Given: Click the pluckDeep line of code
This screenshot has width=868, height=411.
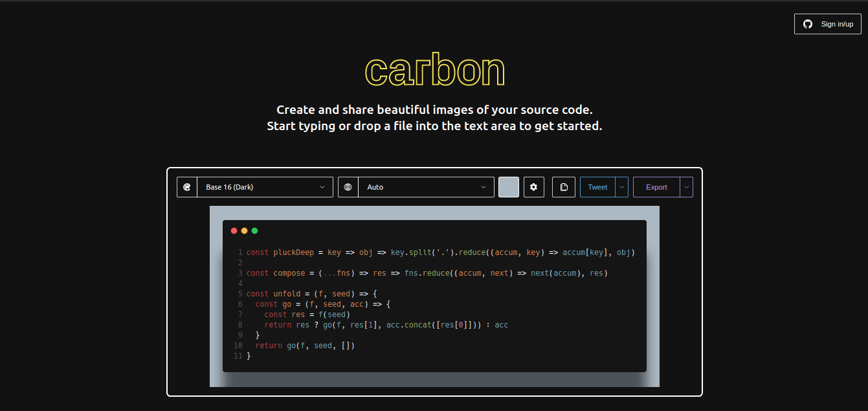Looking at the screenshot, I should tap(388, 252).
